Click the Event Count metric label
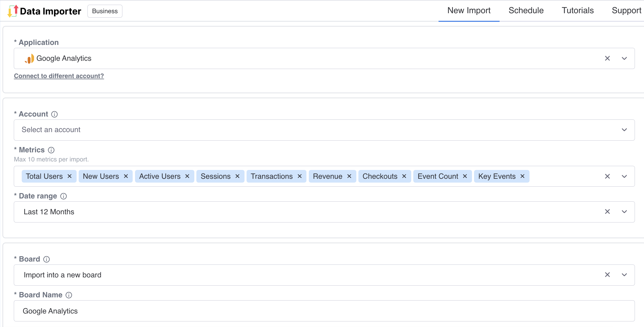Viewport: 644px width, 327px height. tap(438, 176)
